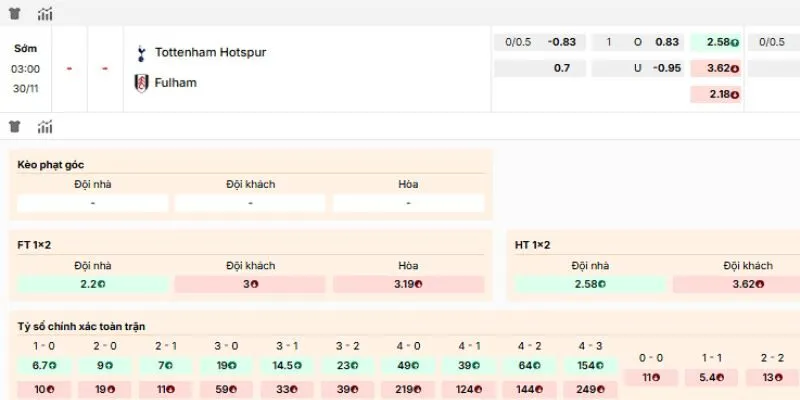Choose the 2.18 draw odds in match row
This screenshot has height=400, width=800.
[715, 94]
